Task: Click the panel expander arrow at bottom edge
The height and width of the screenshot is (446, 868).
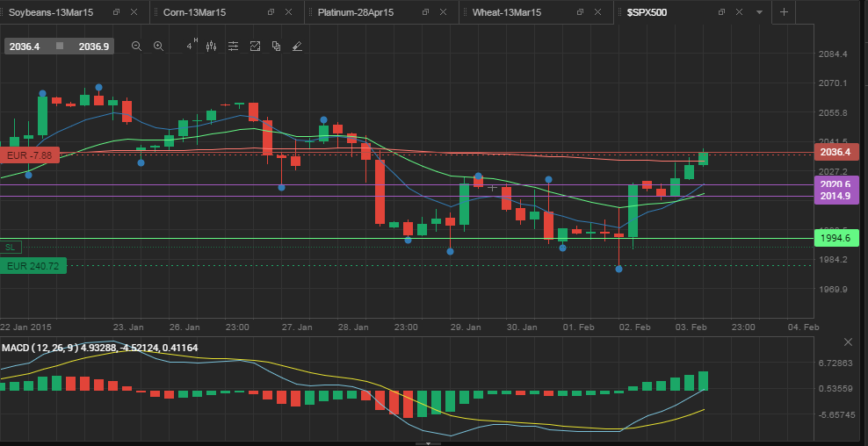Action: pyautogui.click(x=428, y=443)
